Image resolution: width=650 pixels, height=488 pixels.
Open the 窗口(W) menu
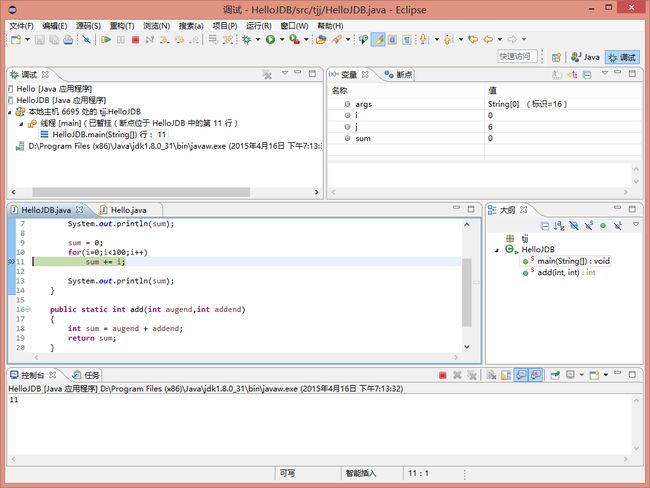pos(294,26)
